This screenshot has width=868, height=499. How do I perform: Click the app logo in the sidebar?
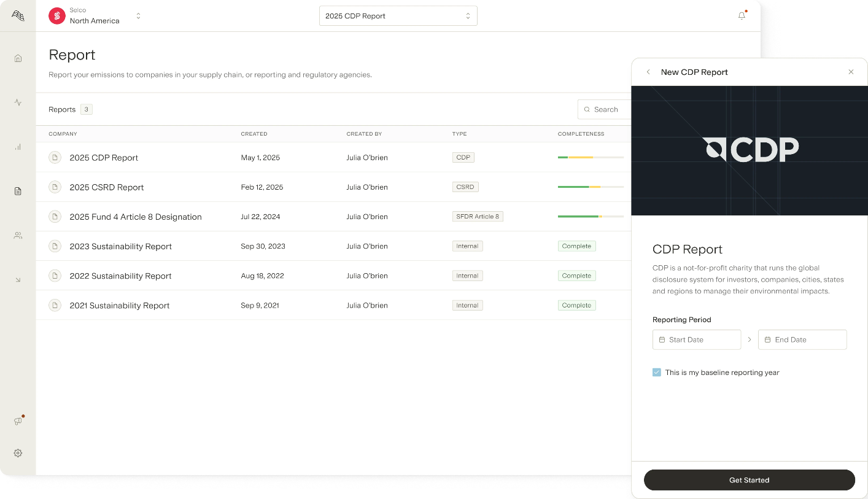[x=18, y=16]
